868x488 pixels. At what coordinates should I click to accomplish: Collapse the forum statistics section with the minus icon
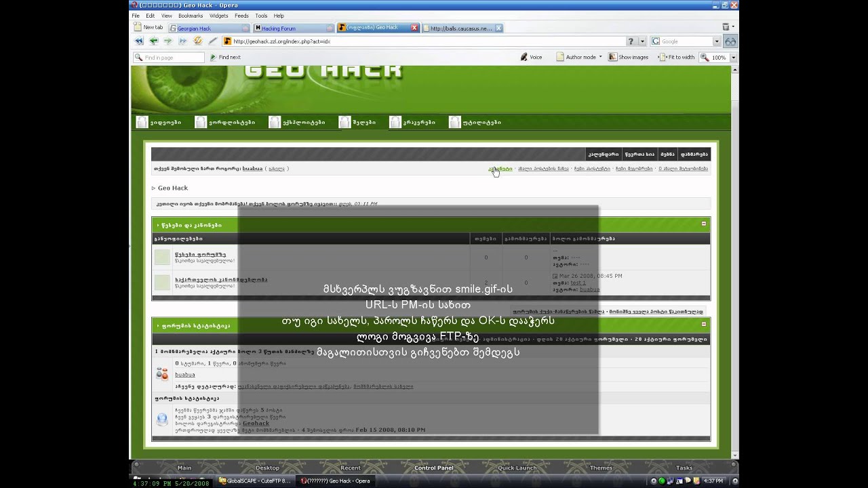[703, 324]
